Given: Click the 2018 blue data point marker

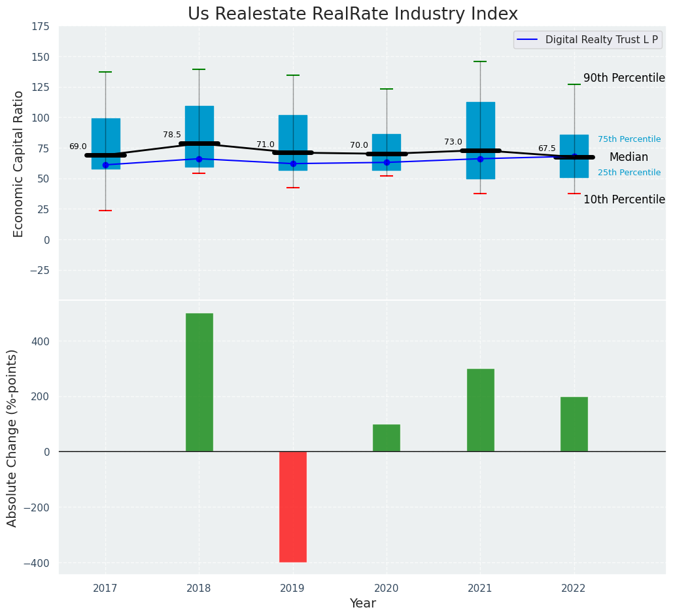Looking at the screenshot, I should point(199,159).
